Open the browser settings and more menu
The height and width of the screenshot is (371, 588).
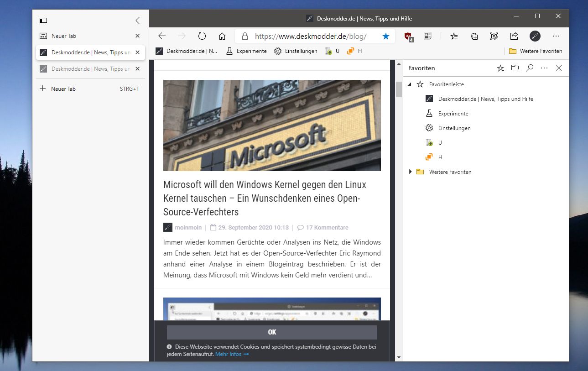tap(556, 36)
